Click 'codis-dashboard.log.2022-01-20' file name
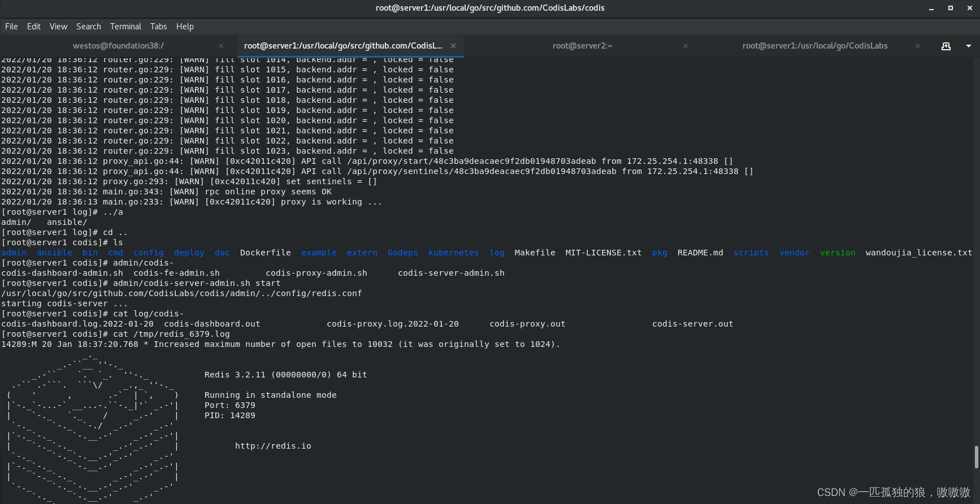The height and width of the screenshot is (504, 980). pyautogui.click(x=77, y=324)
